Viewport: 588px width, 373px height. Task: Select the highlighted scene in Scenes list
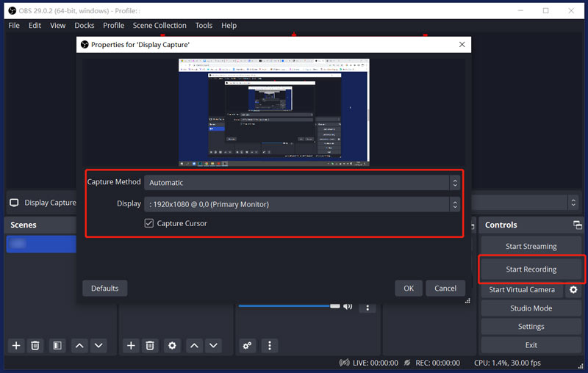click(41, 244)
